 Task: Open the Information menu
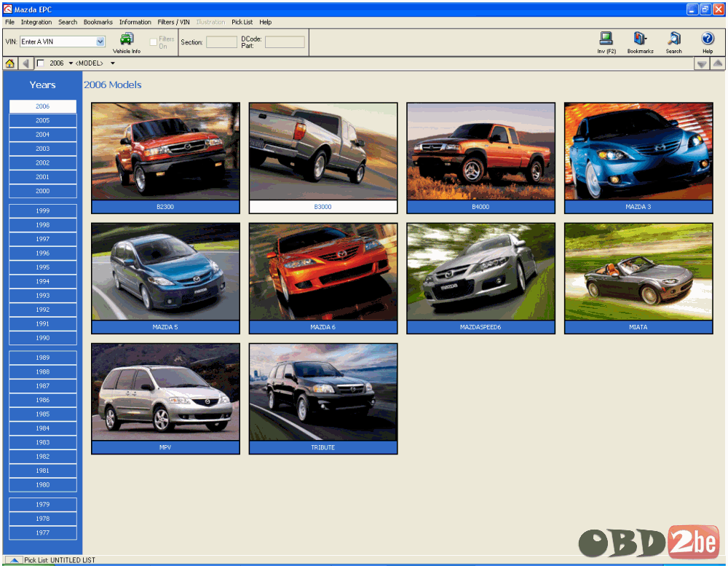[135, 22]
